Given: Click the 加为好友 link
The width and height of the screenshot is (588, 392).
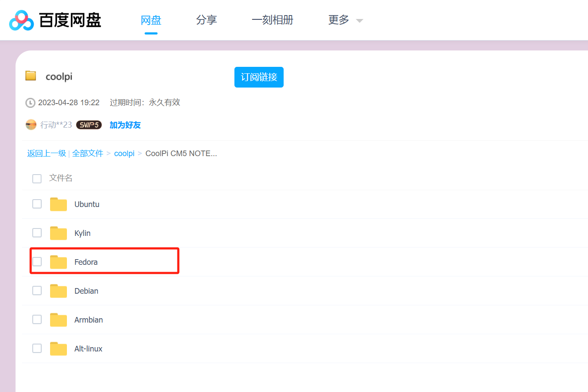Looking at the screenshot, I should pos(125,125).
